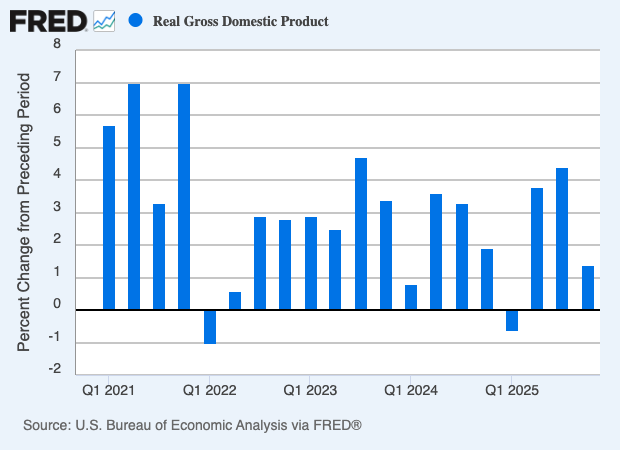620x450 pixels.
Task: Click the tall bar just before Q1 2022
Action: tap(184, 197)
